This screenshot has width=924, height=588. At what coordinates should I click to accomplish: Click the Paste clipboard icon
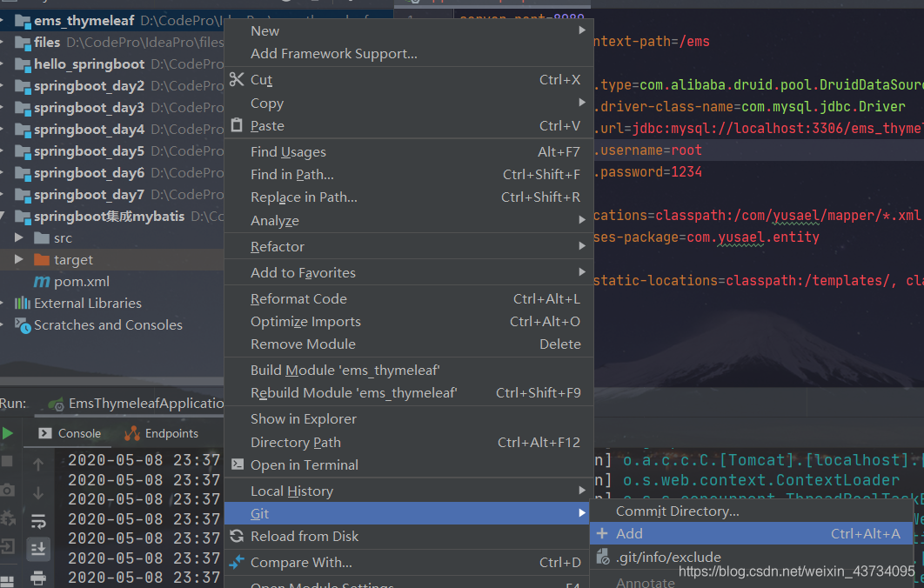tap(237, 125)
